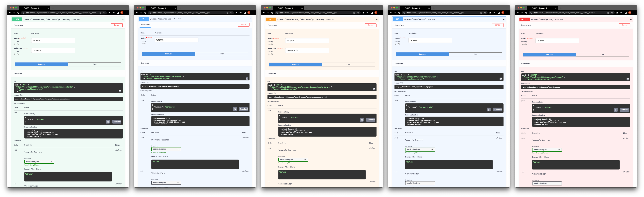The height and width of the screenshot is (197, 644).
Task: Click the DELETE method badge
Action: [524, 19]
